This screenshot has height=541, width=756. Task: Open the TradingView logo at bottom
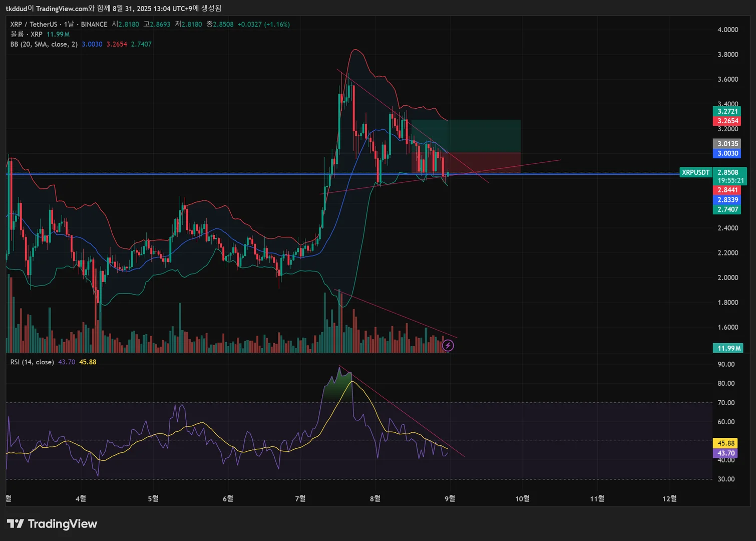(x=52, y=524)
